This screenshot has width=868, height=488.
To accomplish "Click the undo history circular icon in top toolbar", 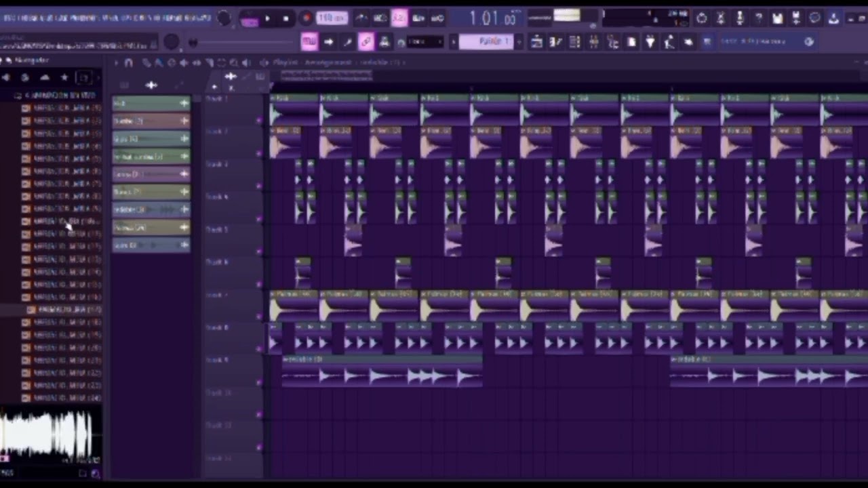I will point(702,18).
